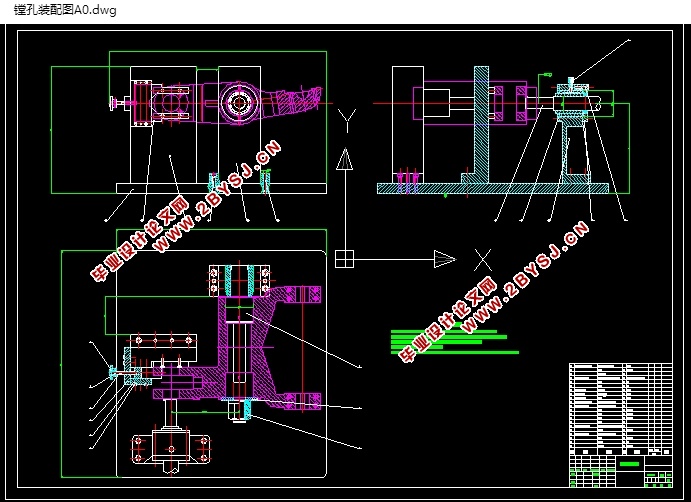
Task: Select the UCS origin square box
Action: (x=344, y=259)
